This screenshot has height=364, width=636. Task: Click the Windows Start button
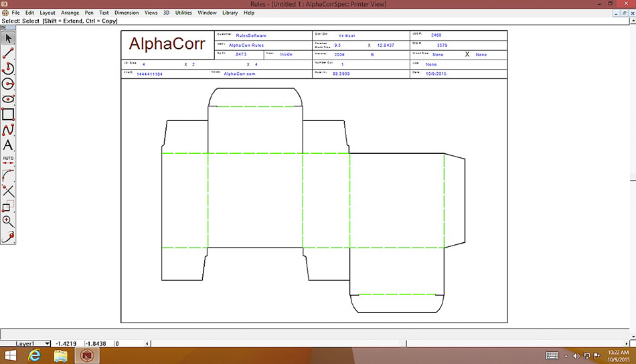(x=11, y=355)
